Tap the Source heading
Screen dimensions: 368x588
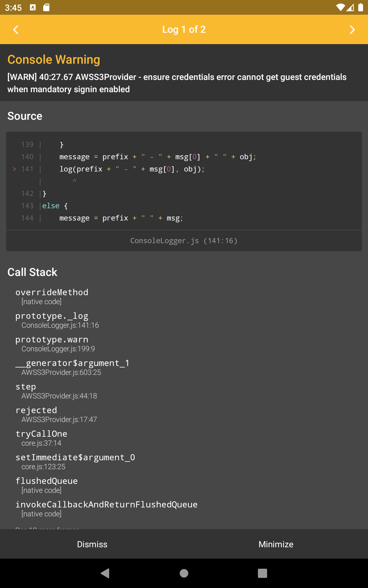tap(25, 116)
